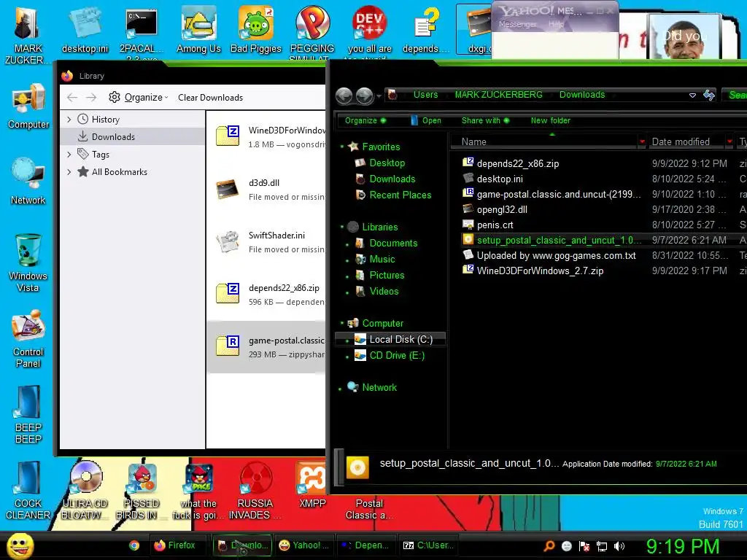Open the Among Us desktop icon
747x560 pixels.
(198, 28)
